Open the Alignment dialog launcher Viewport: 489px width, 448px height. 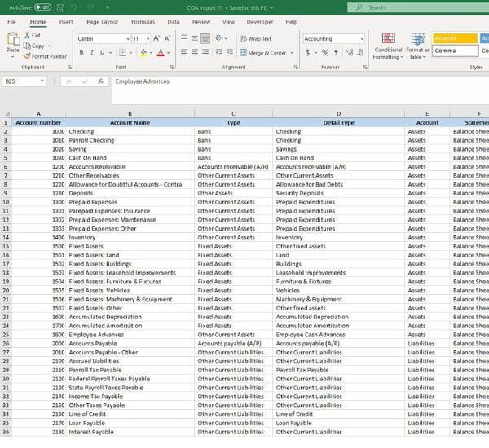pos(296,67)
